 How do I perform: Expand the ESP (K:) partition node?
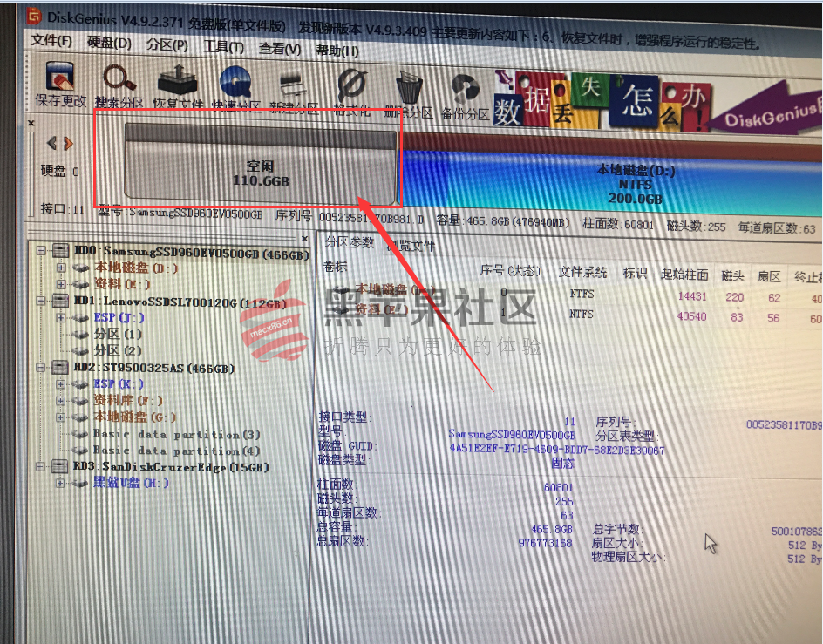pyautogui.click(x=60, y=383)
